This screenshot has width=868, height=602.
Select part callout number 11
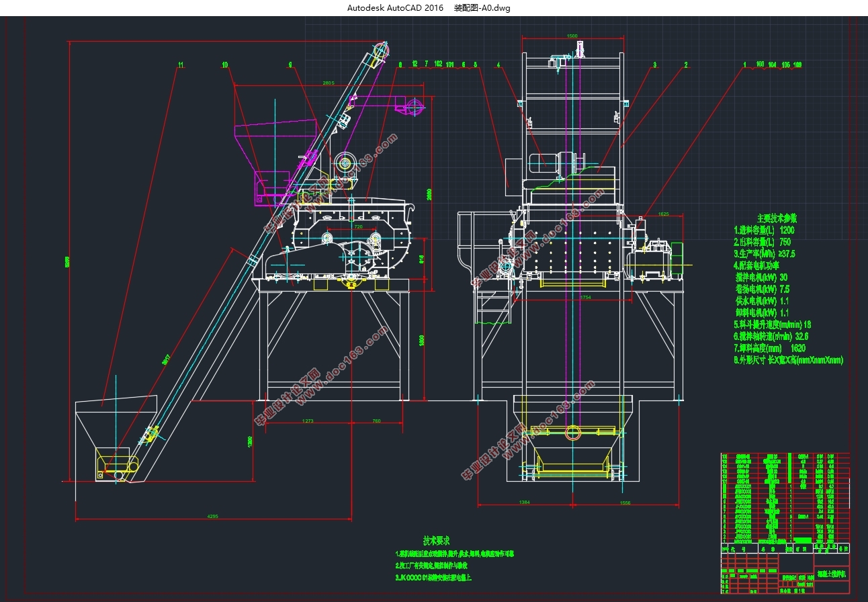click(x=180, y=65)
